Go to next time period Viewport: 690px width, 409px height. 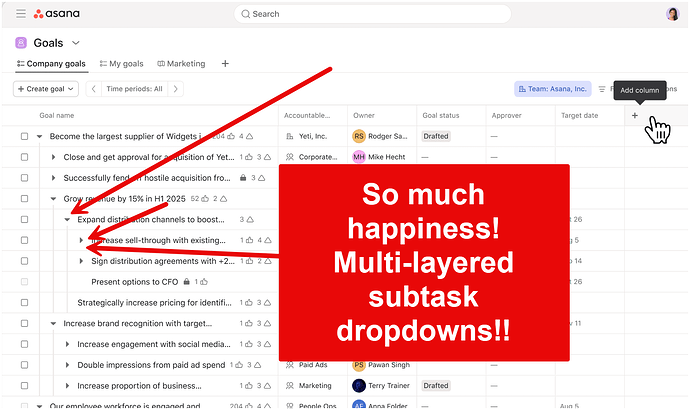coord(176,89)
